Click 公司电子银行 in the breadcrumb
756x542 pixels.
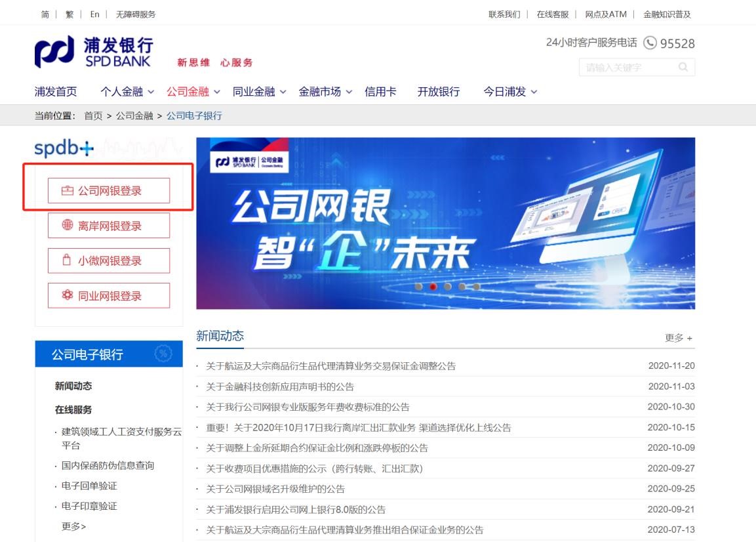pos(194,116)
